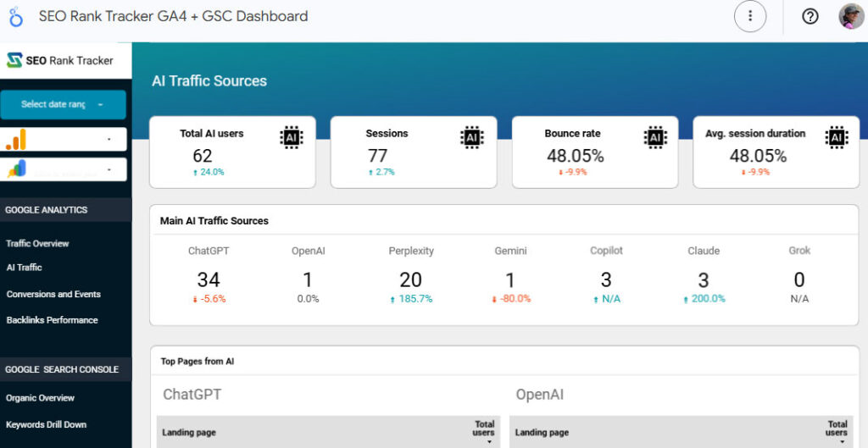Click Total AI users 24.0% change

[x=209, y=172]
